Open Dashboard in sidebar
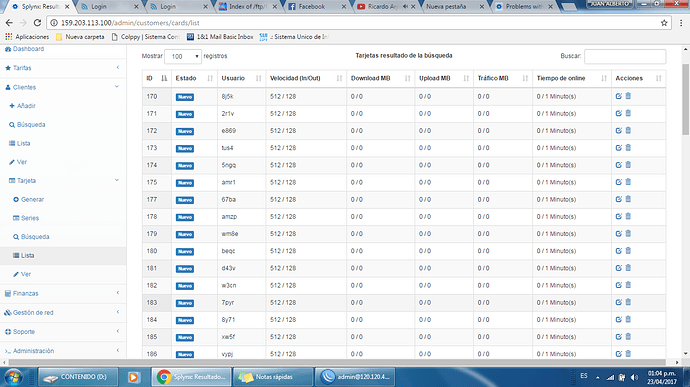Image resolution: width=690 pixels, height=387 pixels. [24, 49]
